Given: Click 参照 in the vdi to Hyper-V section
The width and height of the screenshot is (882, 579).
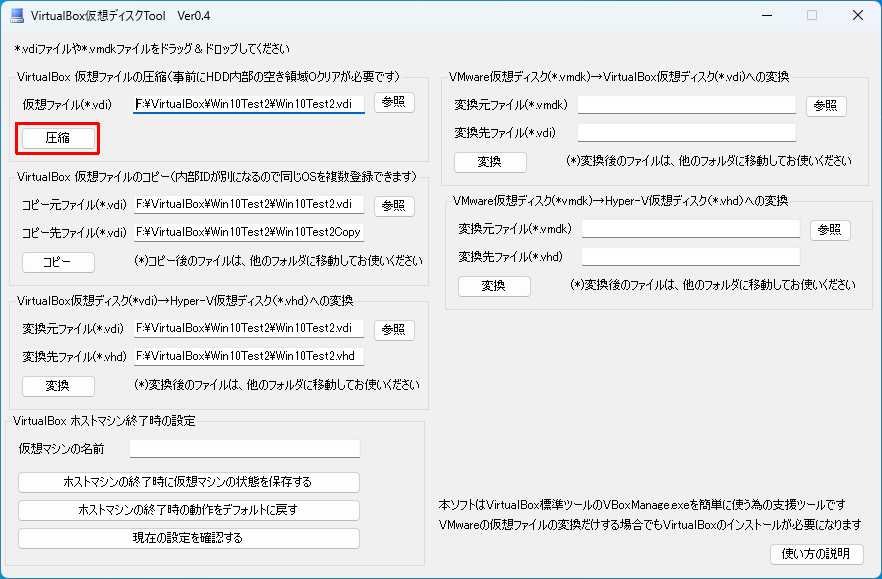Looking at the screenshot, I should [394, 330].
